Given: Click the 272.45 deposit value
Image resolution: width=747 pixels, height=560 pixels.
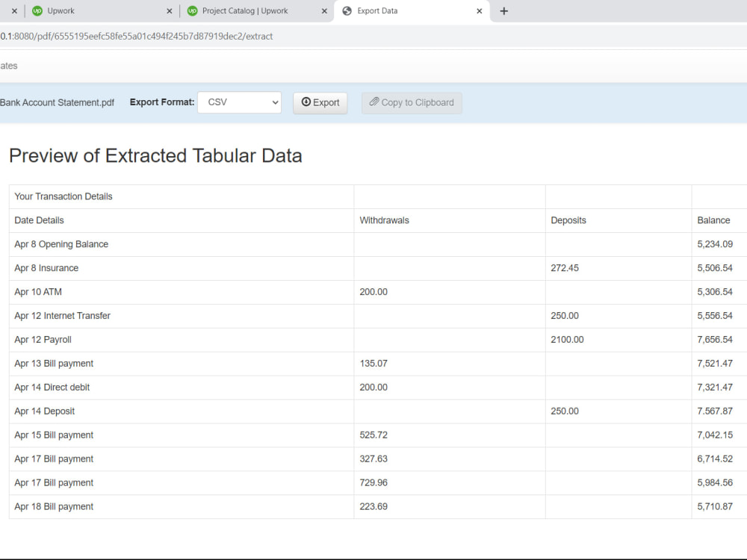Looking at the screenshot, I should (x=565, y=268).
